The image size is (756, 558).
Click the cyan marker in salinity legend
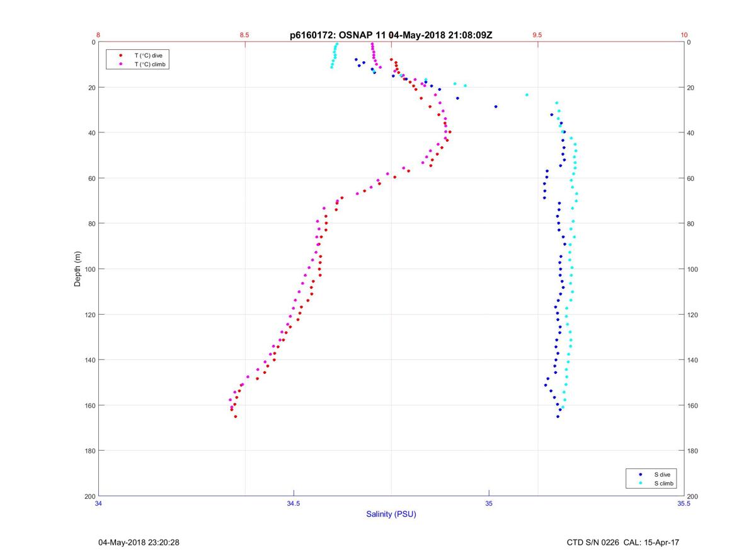[x=641, y=483]
